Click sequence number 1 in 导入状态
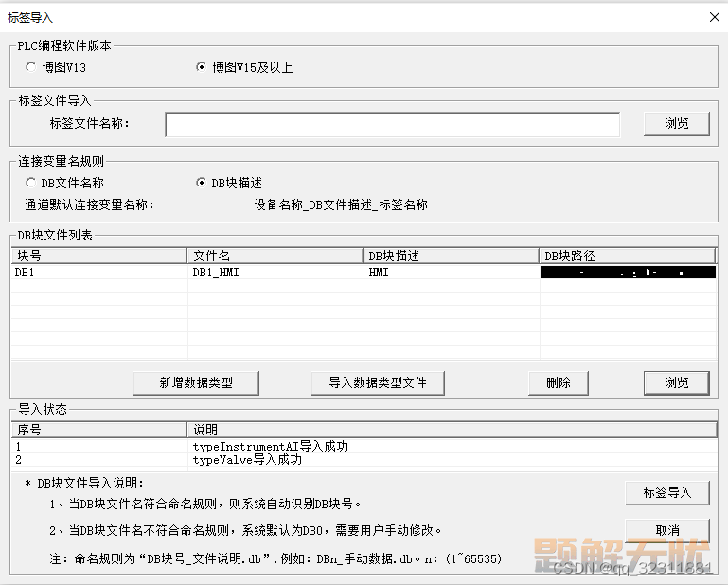 pos(18,447)
